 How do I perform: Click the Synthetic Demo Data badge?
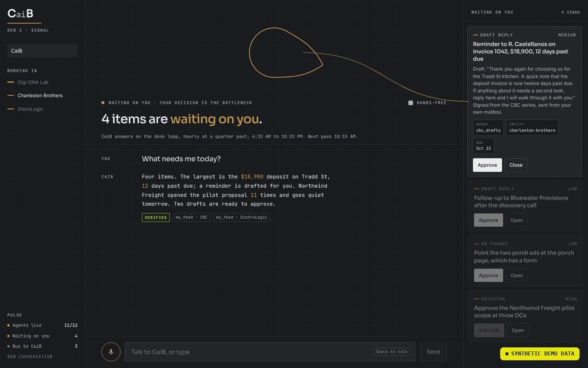539,354
